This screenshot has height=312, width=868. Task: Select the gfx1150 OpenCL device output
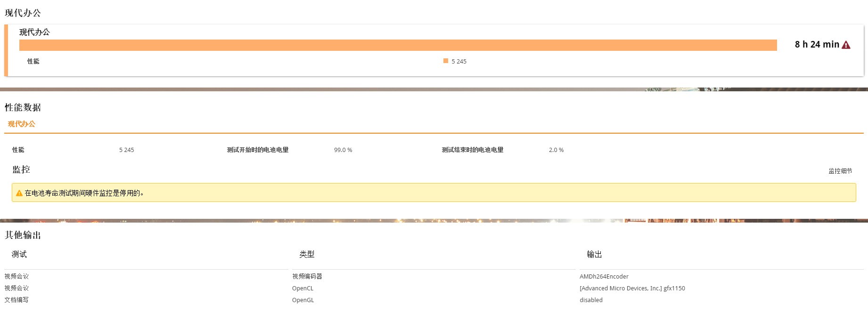[632, 288]
